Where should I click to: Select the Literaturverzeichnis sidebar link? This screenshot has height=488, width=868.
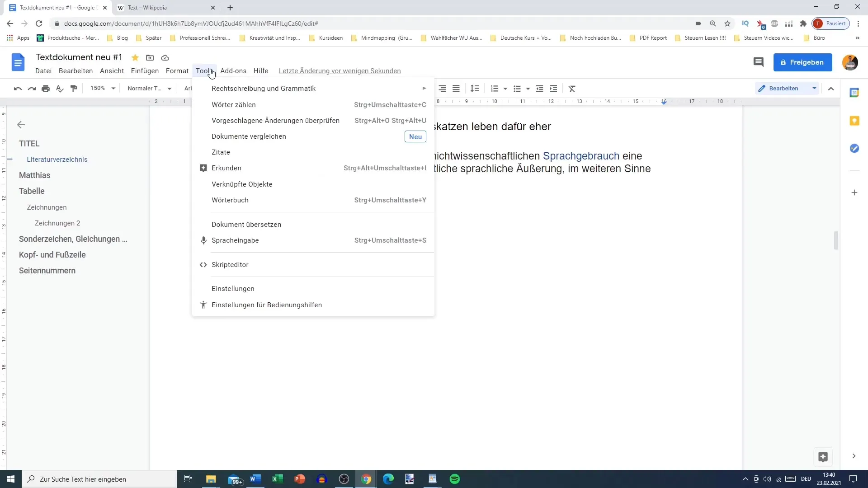pyautogui.click(x=57, y=159)
